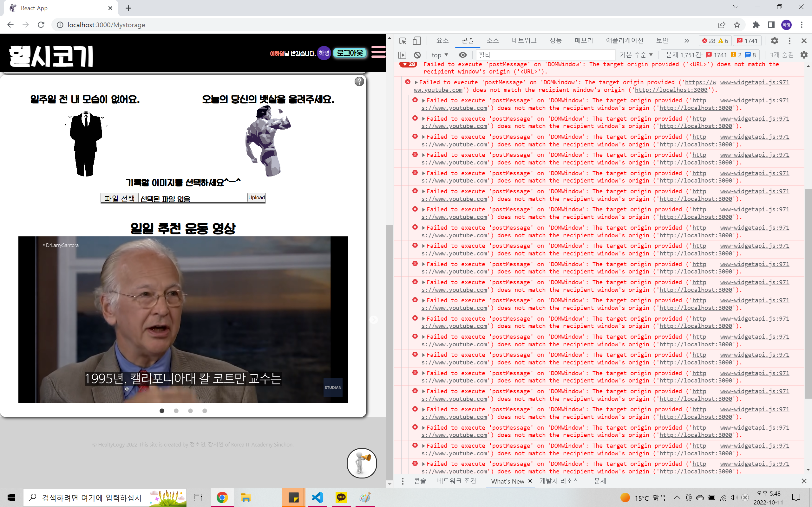This screenshot has width=812, height=507.
Task: Select the inspect element picker icon
Action: (x=403, y=41)
